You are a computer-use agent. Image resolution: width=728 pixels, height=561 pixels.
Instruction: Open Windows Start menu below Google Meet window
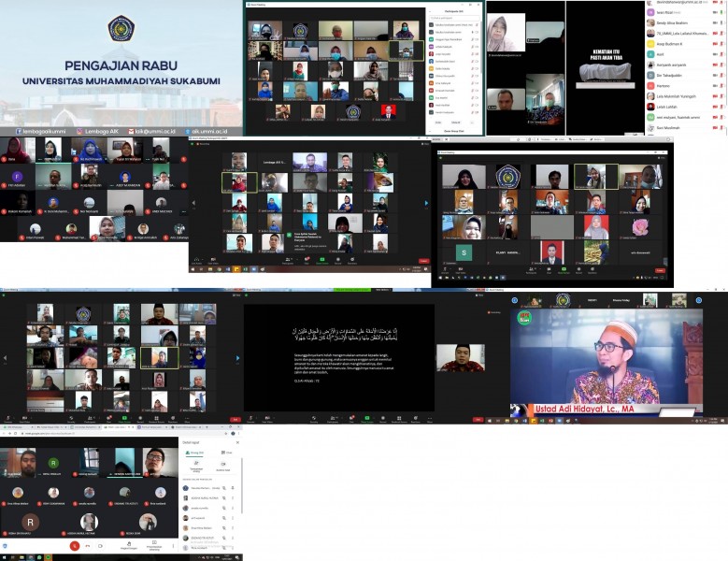(5, 556)
